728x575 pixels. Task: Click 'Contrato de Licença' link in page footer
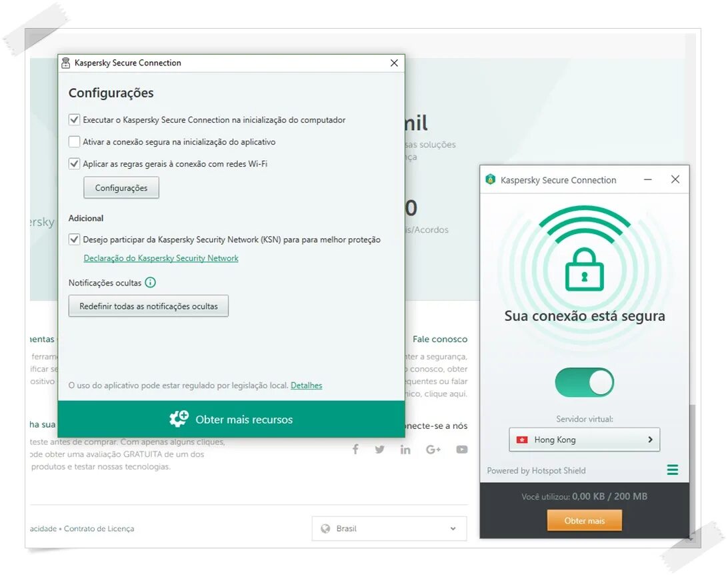coord(99,528)
